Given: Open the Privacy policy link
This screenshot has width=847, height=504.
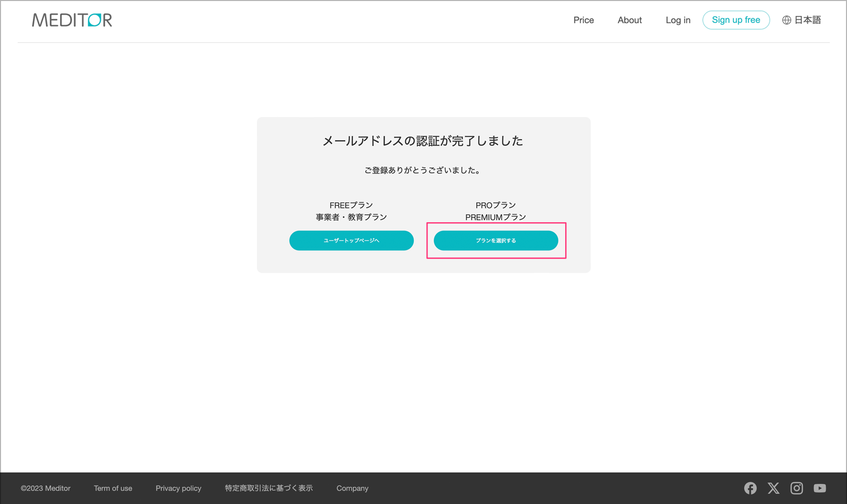Looking at the screenshot, I should tap(178, 488).
